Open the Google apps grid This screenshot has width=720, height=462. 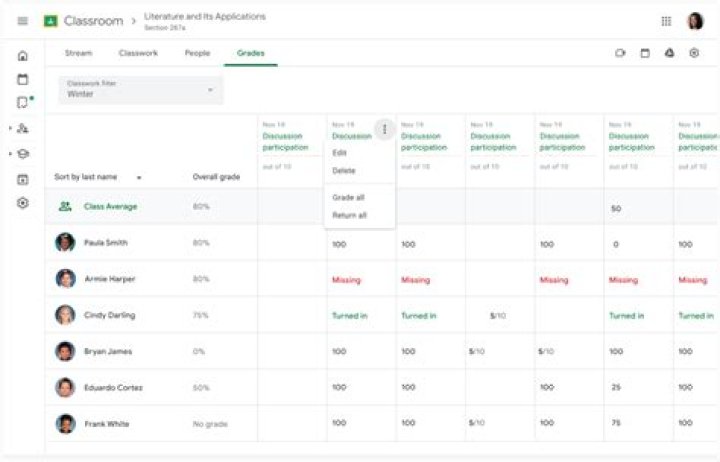click(x=666, y=21)
